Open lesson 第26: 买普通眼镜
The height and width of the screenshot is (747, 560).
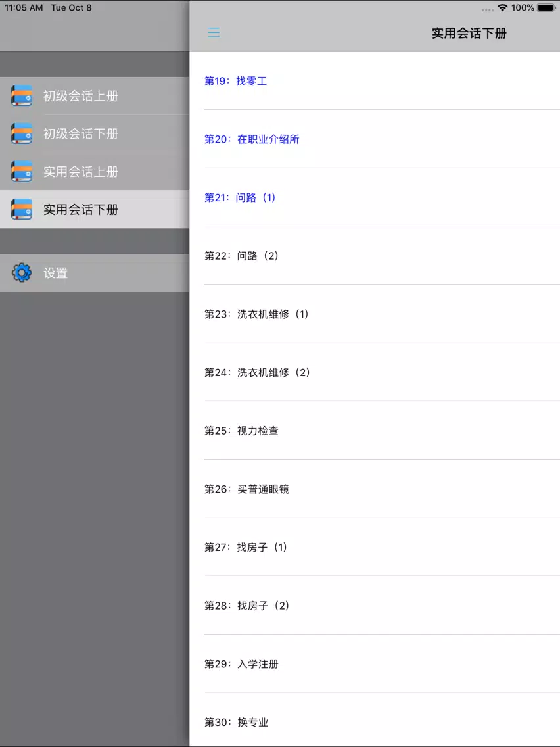[x=246, y=489]
